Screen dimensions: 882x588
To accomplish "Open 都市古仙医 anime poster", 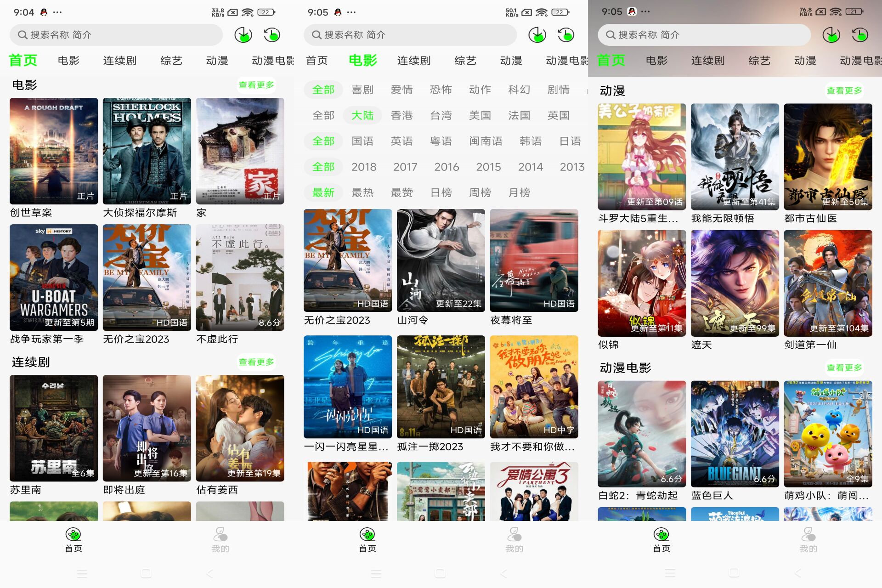I will [x=828, y=157].
